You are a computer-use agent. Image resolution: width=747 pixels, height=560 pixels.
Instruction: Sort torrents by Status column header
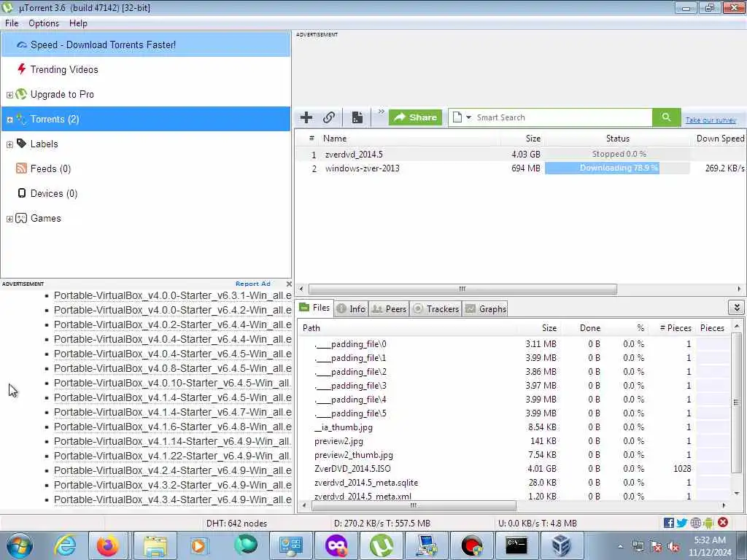pos(617,139)
